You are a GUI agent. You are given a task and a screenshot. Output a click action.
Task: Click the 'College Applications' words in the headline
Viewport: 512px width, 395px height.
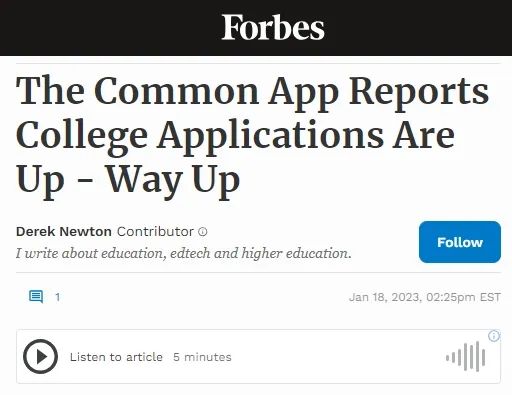coord(235,136)
